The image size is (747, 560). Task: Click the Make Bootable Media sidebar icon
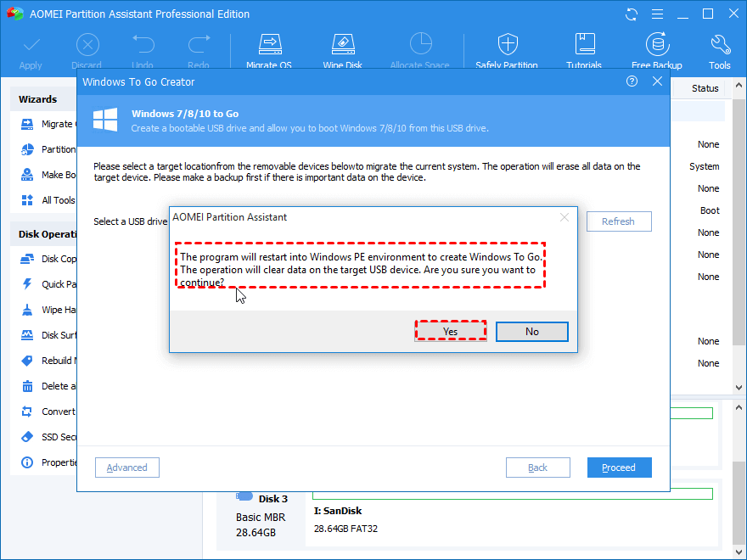[x=27, y=175]
